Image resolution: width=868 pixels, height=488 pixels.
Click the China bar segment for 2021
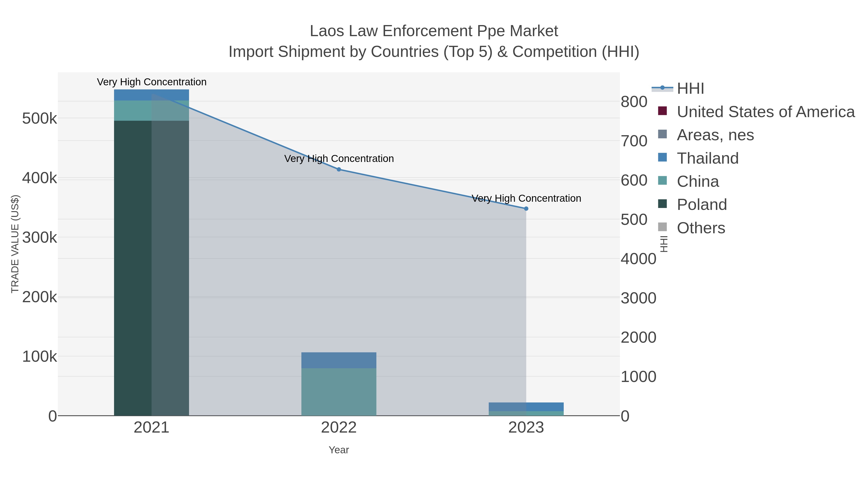coord(152,111)
